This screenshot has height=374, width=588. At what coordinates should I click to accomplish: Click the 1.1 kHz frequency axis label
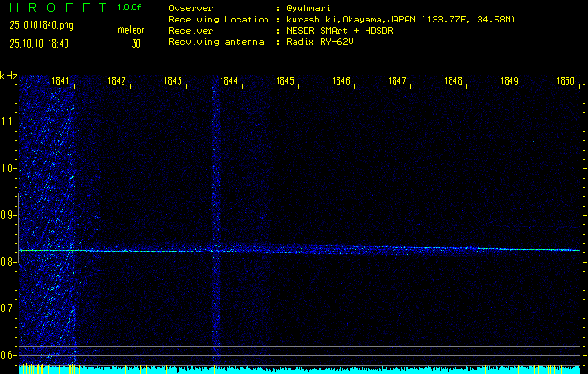tap(8, 122)
